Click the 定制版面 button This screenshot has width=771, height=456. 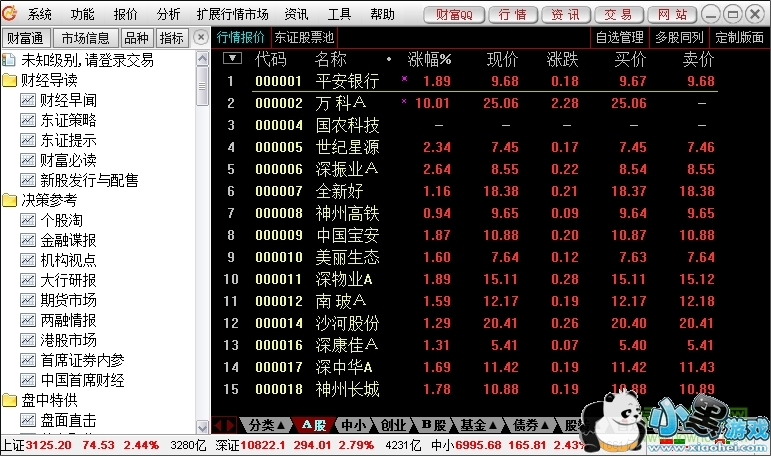pyautogui.click(x=739, y=37)
